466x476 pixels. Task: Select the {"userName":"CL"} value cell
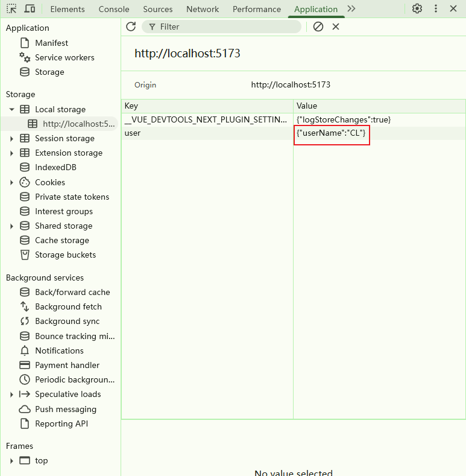(x=380, y=133)
